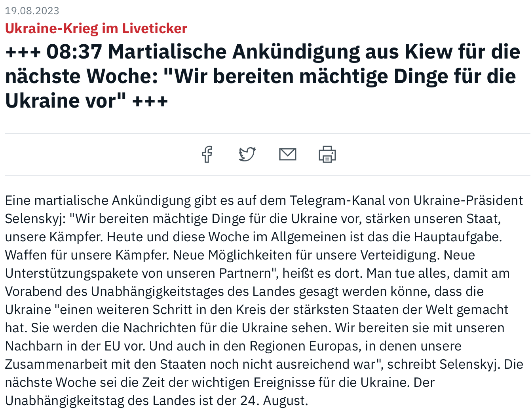Send the article via email icon
The width and height of the screenshot is (532, 413).
pos(288,154)
